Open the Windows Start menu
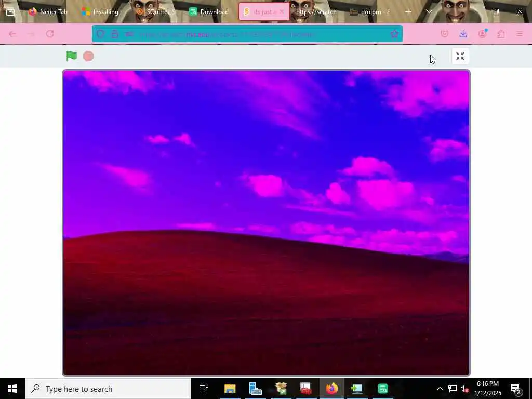The image size is (532, 399). [x=12, y=389]
